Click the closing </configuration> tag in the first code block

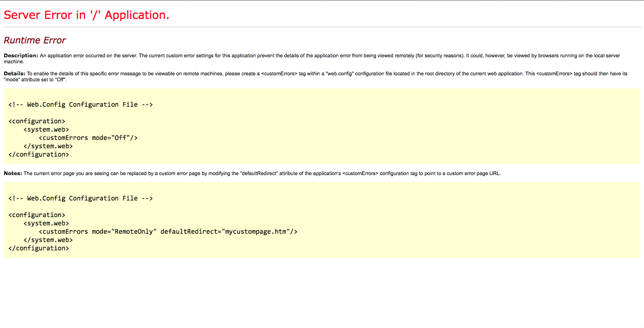pos(39,154)
